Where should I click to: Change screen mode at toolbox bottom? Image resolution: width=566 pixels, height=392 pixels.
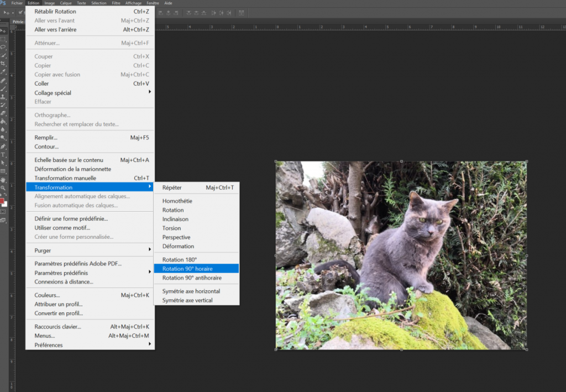[x=3, y=220]
